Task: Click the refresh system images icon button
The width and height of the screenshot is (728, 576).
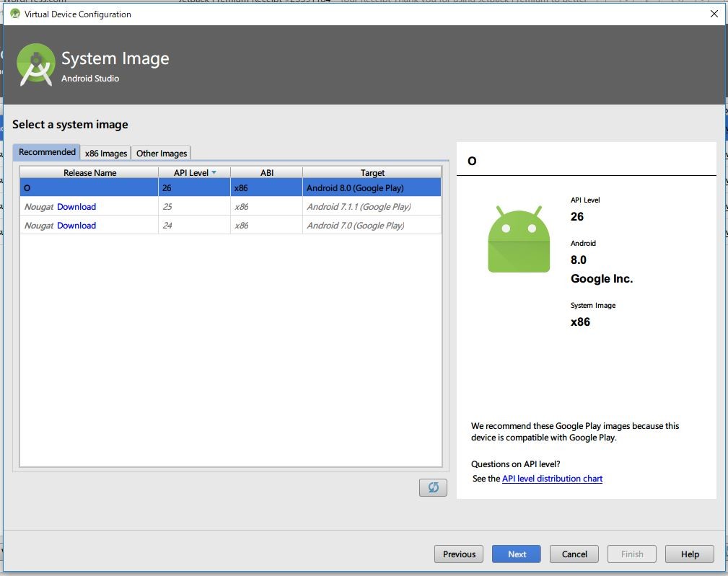Action: point(433,487)
